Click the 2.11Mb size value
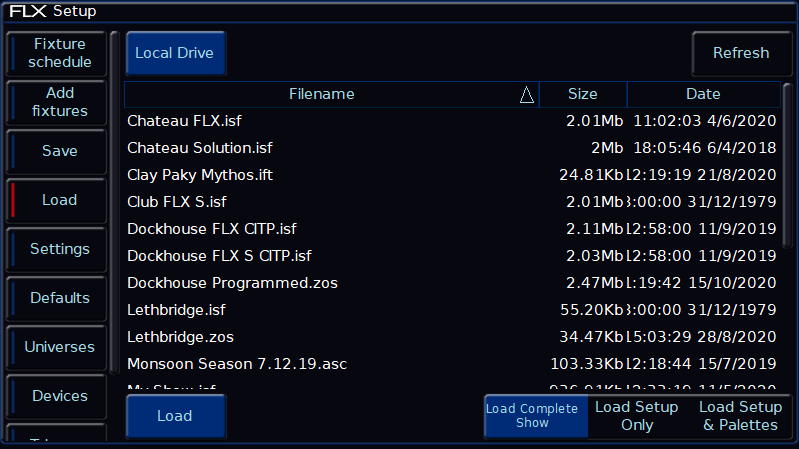 point(594,229)
